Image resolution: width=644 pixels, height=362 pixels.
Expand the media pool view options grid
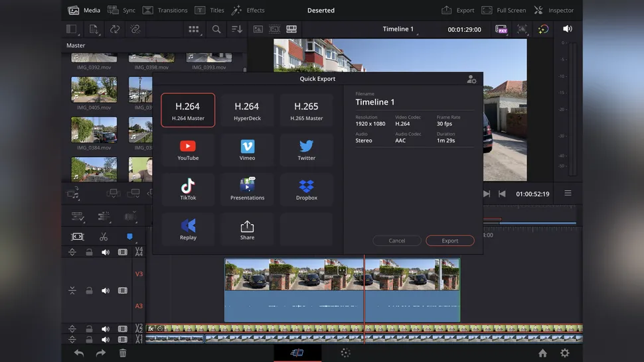click(x=194, y=29)
